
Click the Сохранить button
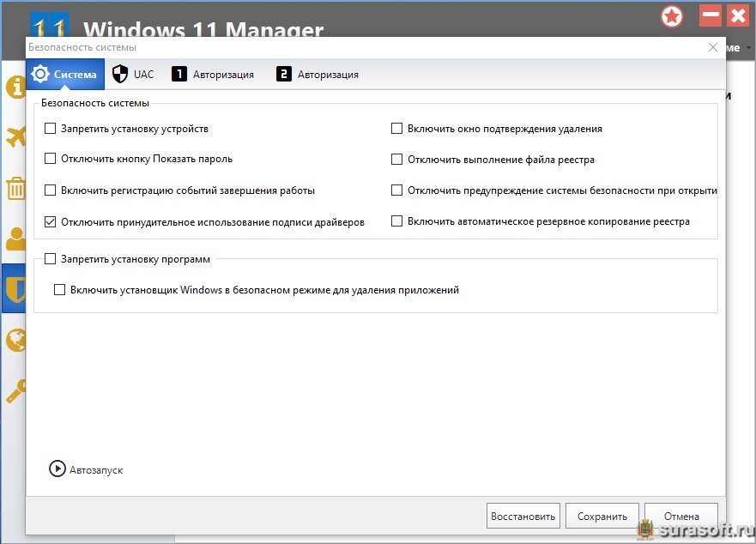pos(602,516)
